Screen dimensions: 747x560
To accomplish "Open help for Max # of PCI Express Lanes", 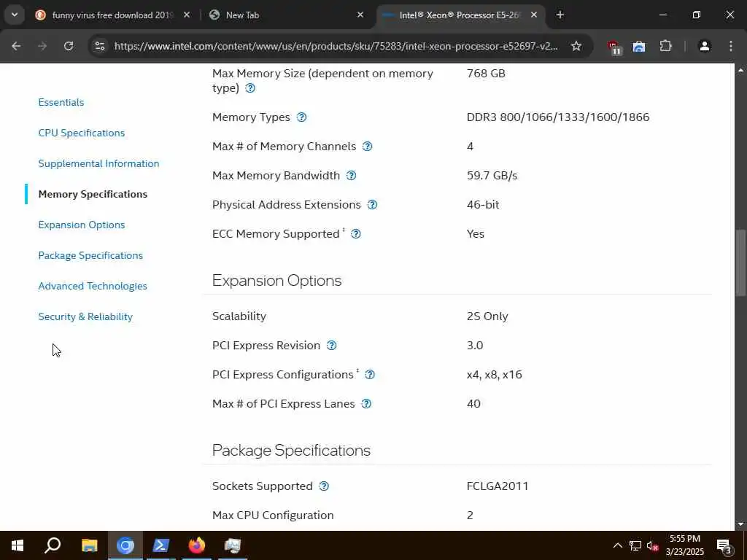I will point(366,404).
